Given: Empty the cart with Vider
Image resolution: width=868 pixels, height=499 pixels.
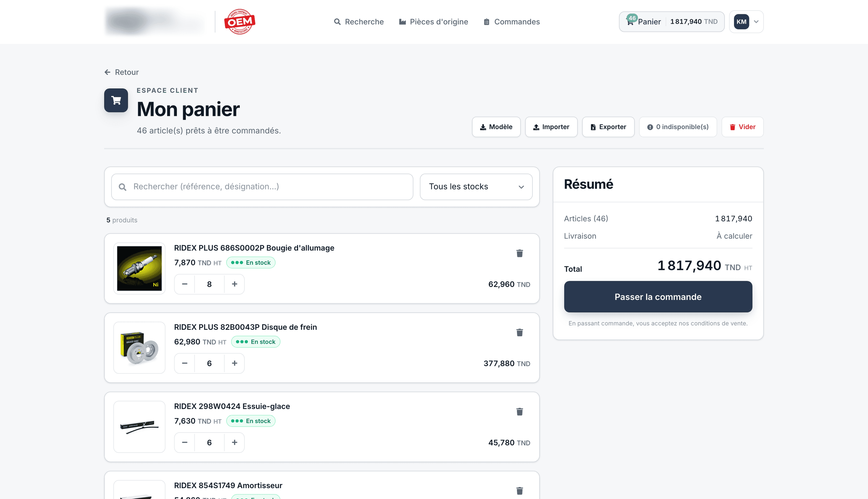Looking at the screenshot, I should click(x=743, y=127).
